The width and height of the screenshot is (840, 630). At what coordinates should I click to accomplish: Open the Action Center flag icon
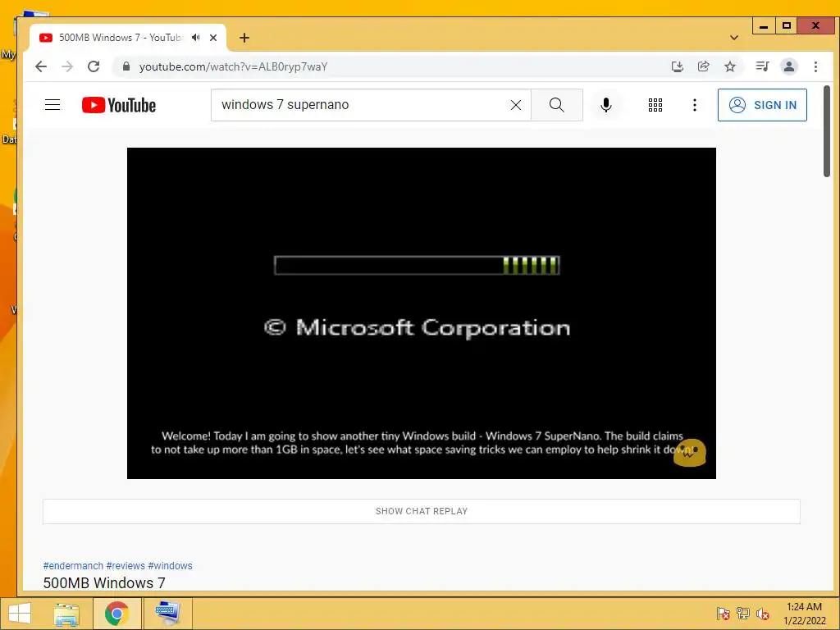pyautogui.click(x=723, y=614)
